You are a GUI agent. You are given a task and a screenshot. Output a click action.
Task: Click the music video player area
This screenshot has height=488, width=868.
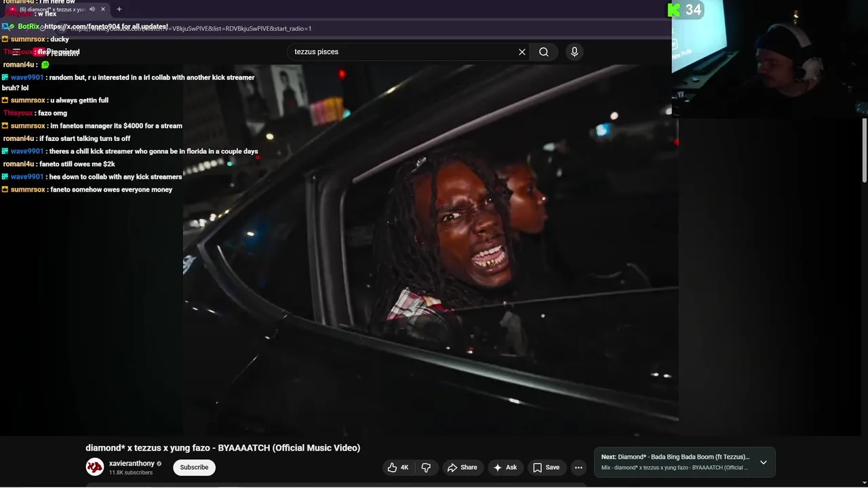[431, 249]
